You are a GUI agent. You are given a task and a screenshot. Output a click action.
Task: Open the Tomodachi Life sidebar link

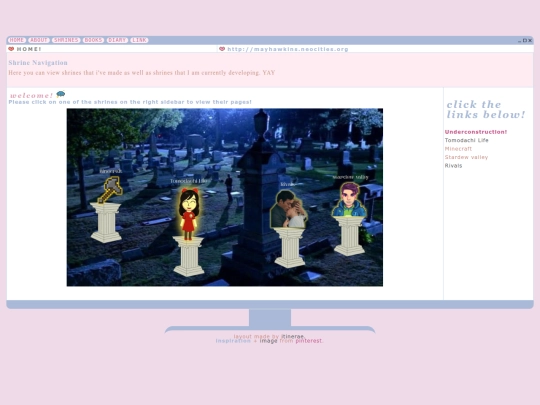tap(466, 140)
